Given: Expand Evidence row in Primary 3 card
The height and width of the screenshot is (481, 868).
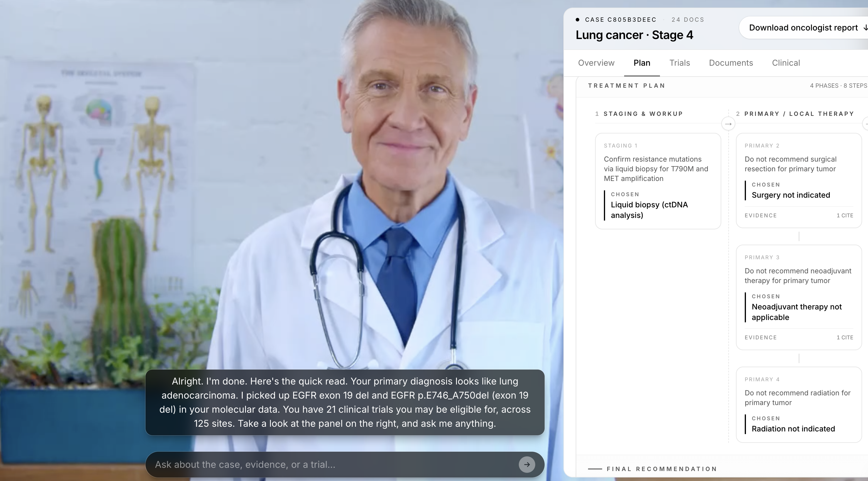Looking at the screenshot, I should tap(761, 338).
